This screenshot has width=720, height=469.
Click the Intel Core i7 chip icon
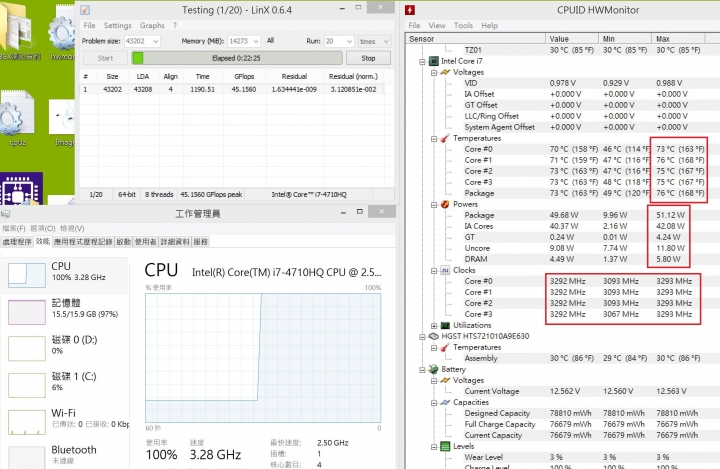(433, 61)
